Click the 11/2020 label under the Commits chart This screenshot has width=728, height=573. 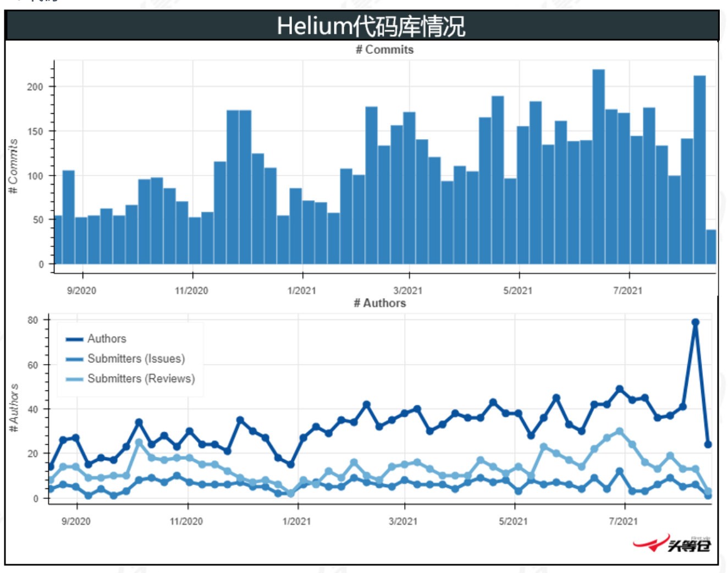191,290
